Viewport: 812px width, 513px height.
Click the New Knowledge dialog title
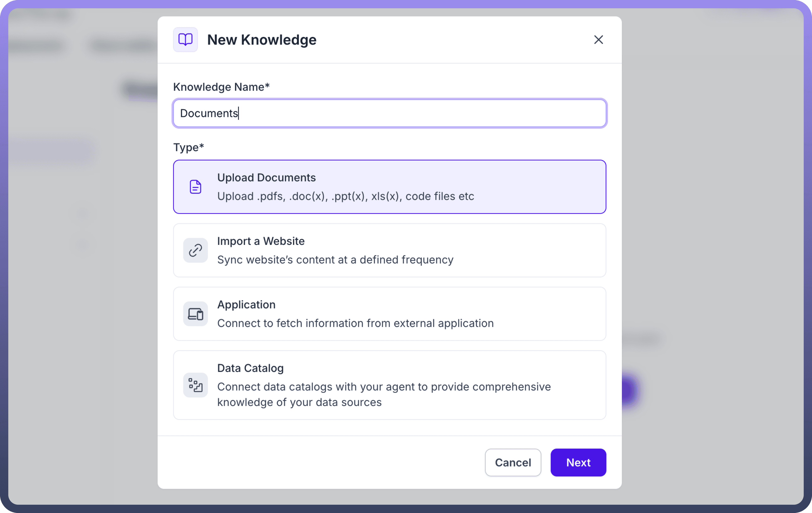262,40
